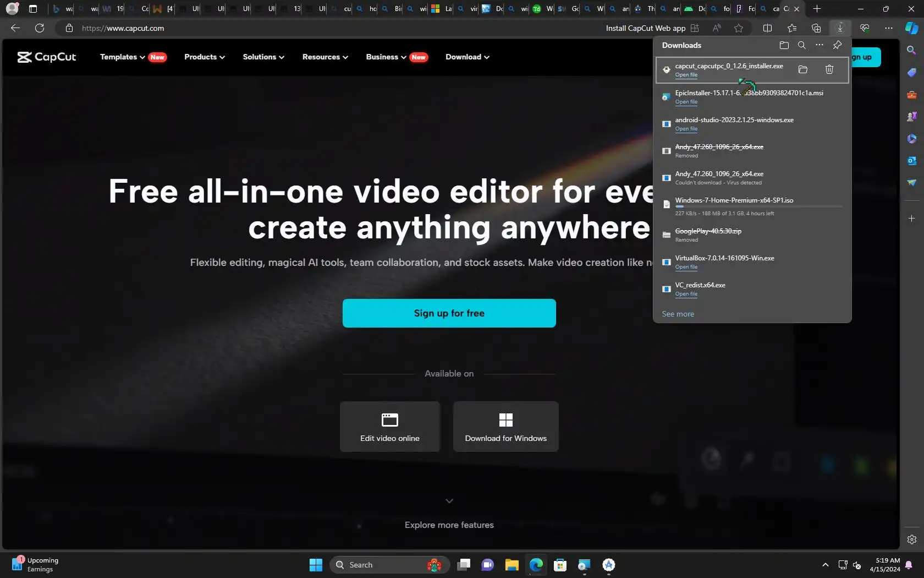The image size is (924, 578).
Task: Expand the Templates menu
Action: [123, 57]
